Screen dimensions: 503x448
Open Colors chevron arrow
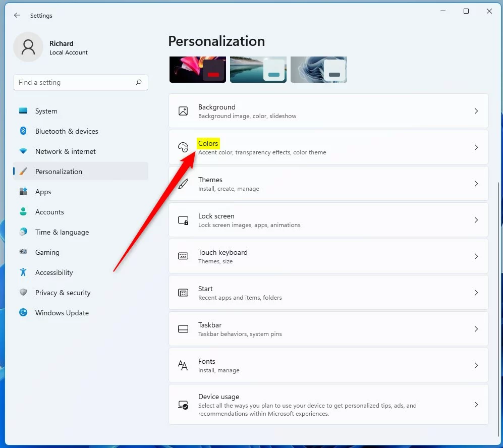point(476,147)
